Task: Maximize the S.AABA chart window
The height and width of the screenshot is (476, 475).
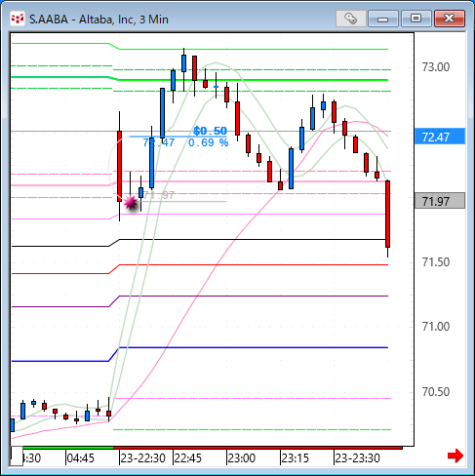Action: coord(416,19)
